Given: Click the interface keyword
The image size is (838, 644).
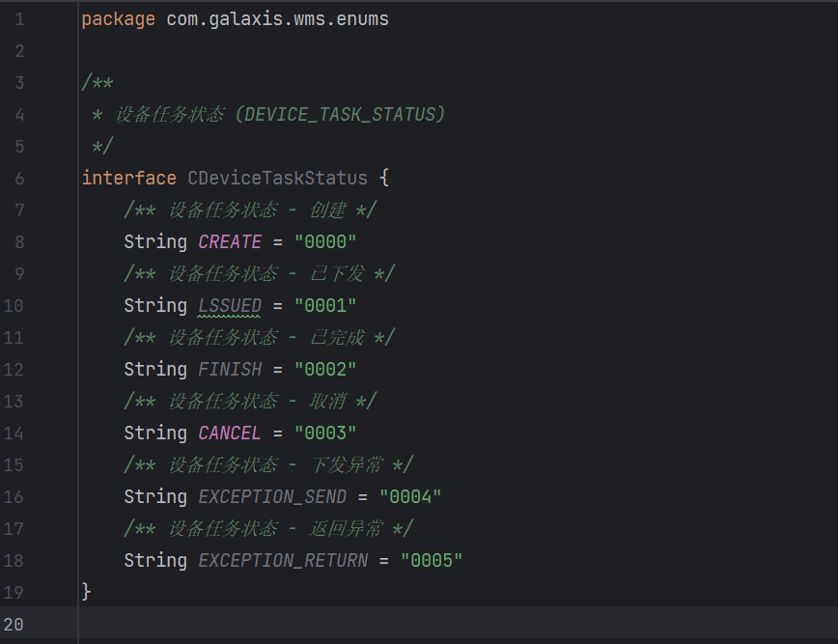Looking at the screenshot, I should click(x=128, y=178).
